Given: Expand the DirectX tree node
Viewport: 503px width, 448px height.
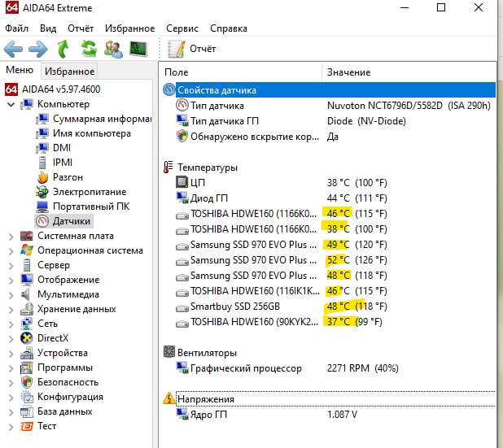Looking at the screenshot, I should click(11, 339).
